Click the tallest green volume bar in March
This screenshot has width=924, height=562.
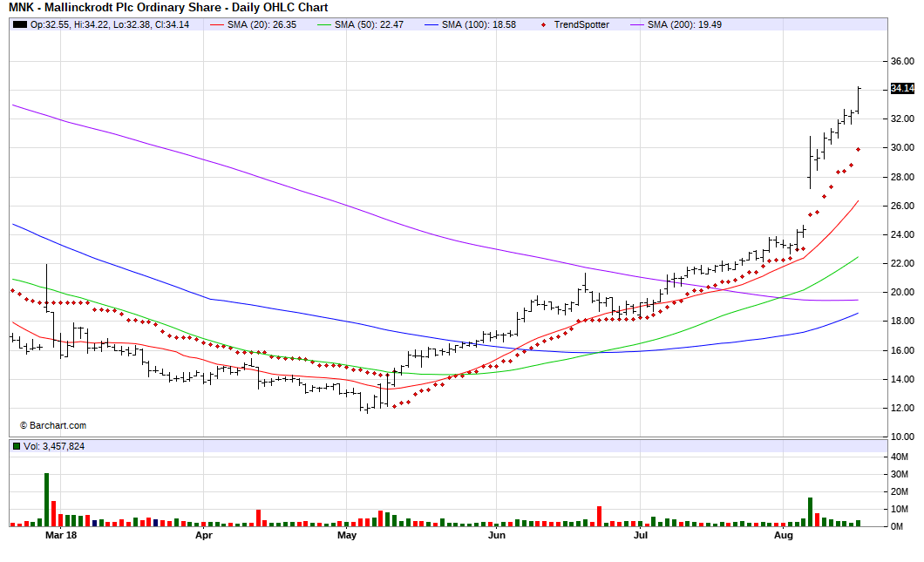point(46,499)
